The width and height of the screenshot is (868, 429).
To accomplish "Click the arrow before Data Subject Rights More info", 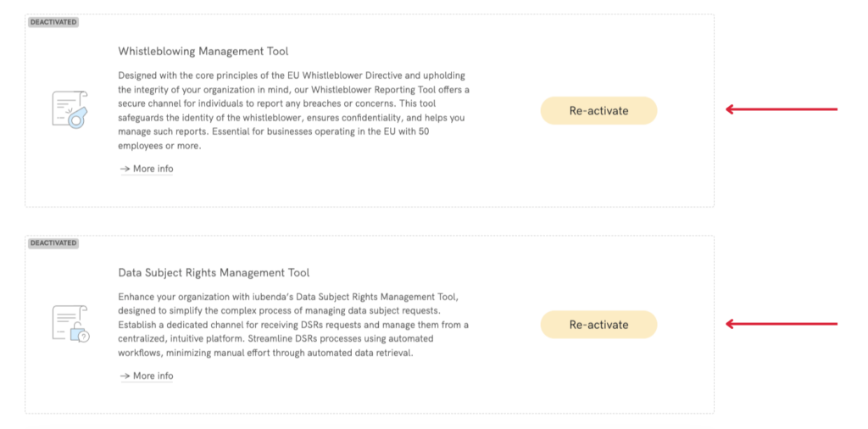I will pyautogui.click(x=125, y=376).
